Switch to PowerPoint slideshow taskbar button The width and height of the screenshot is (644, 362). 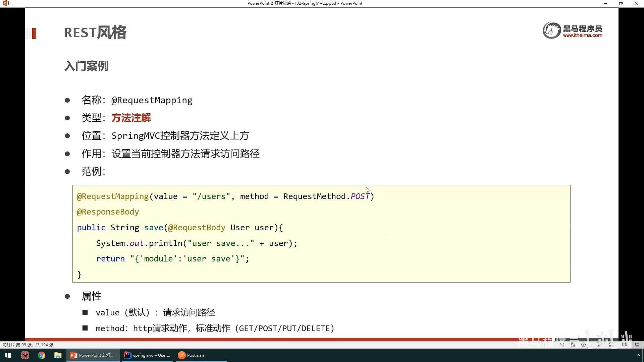point(93,355)
